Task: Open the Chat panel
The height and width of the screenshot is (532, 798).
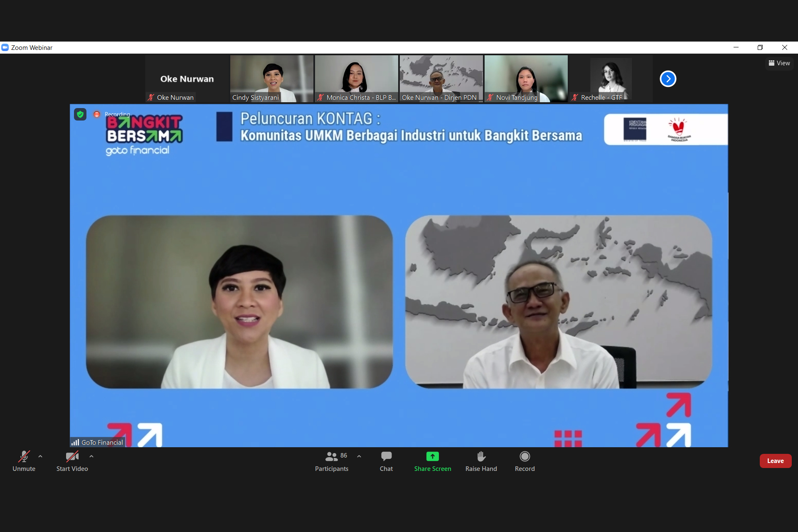Action: click(386, 461)
